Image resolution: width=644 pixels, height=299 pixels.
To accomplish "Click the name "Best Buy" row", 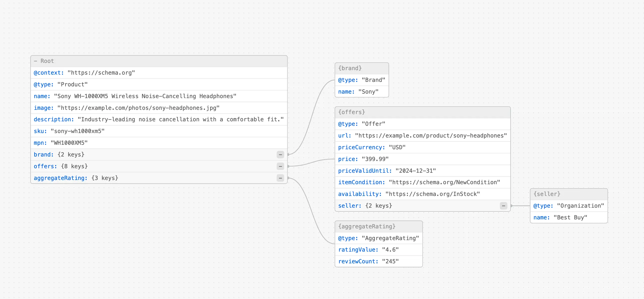I will pos(569,218).
